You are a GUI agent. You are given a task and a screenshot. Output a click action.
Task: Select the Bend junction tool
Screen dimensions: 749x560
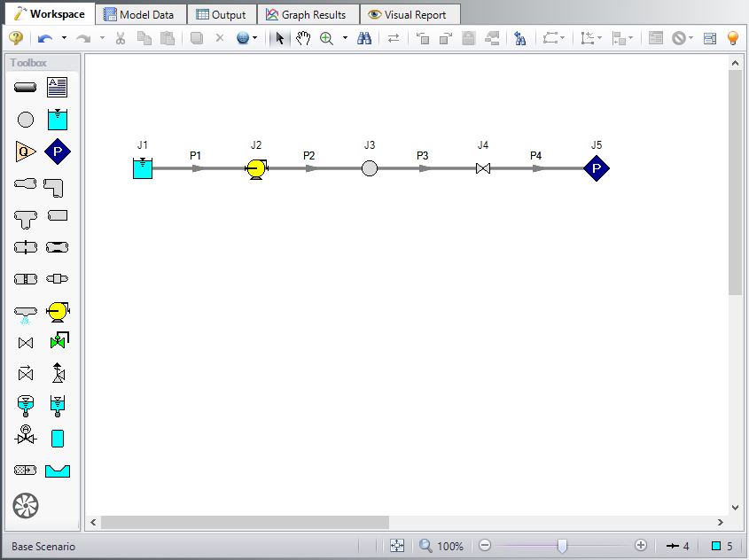tap(53, 188)
